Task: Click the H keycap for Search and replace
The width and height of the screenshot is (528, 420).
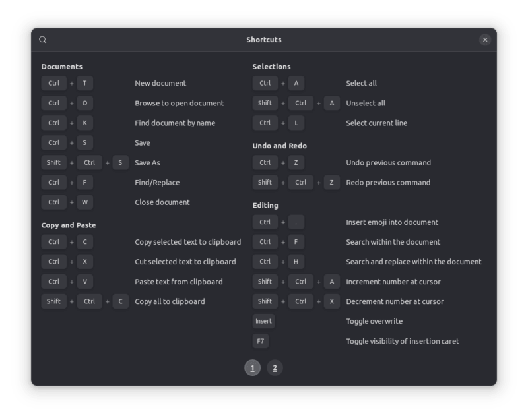Action: coord(296,262)
